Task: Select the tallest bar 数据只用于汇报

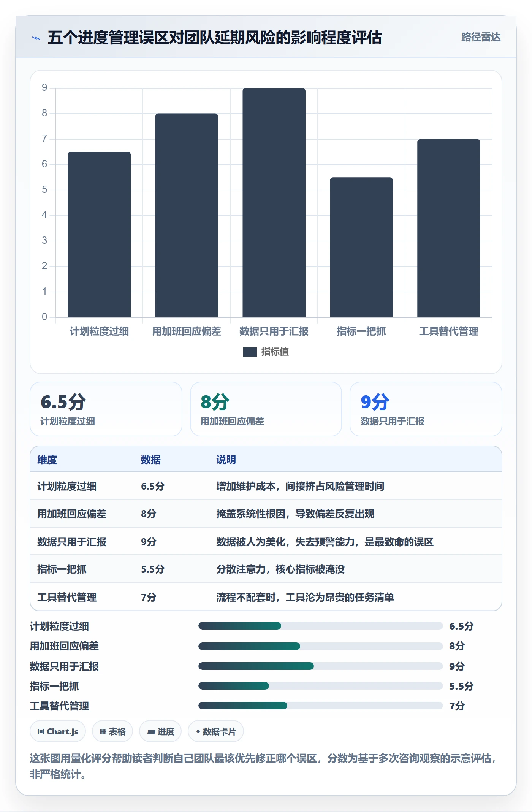Action: click(x=274, y=203)
